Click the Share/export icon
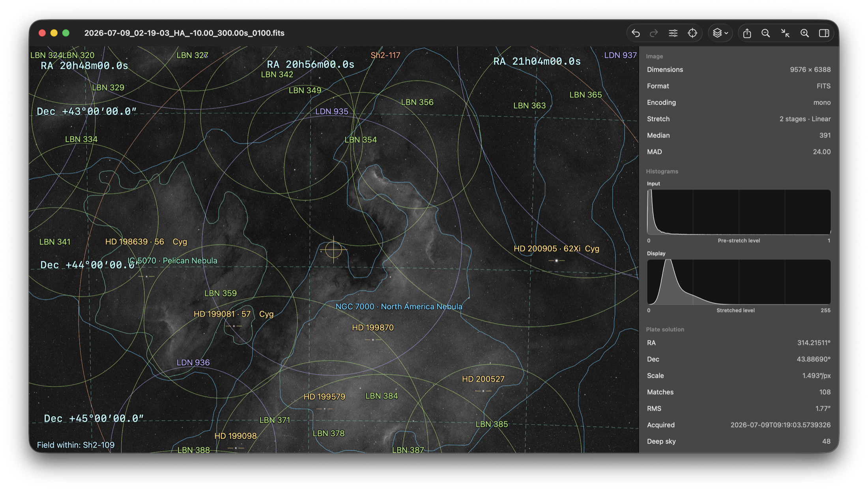The width and height of the screenshot is (868, 491). pos(747,33)
